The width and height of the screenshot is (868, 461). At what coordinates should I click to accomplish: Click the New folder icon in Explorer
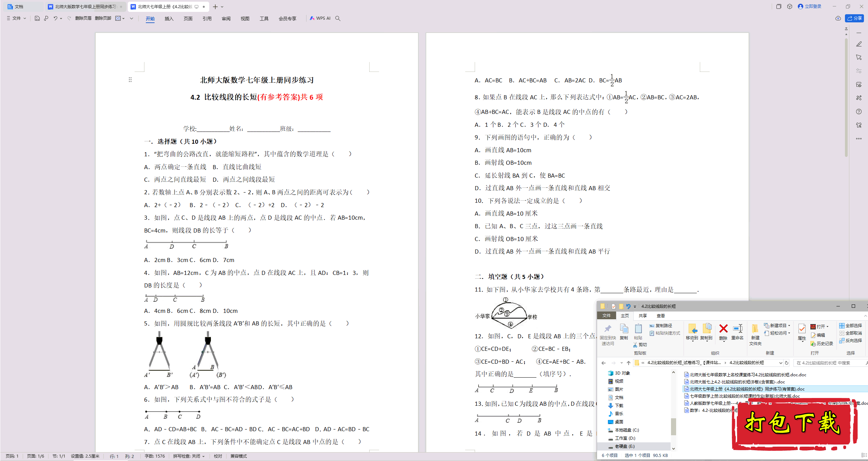tap(755, 328)
